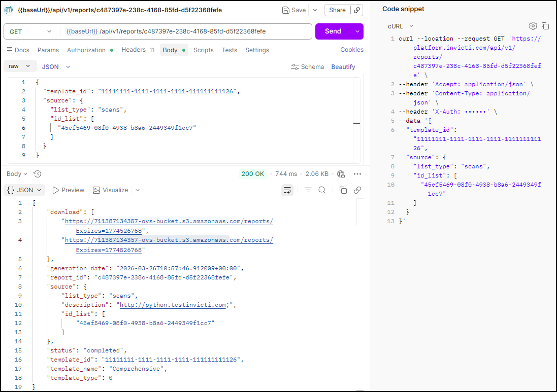The image size is (557, 392).
Task: Toggle word wrap in response viewer
Action: click(x=287, y=190)
